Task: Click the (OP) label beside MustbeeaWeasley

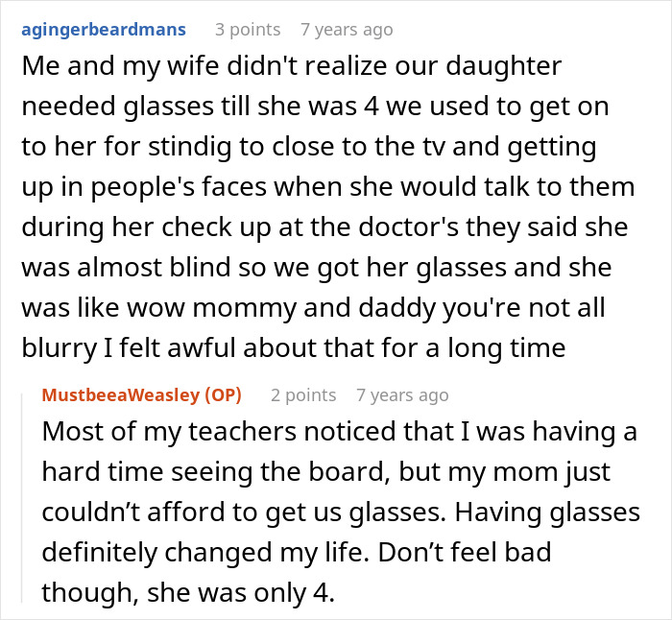Action: pos(223,394)
